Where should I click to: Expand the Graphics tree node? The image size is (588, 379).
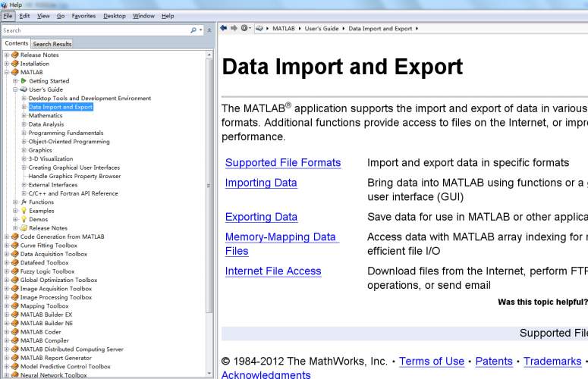tap(24, 150)
